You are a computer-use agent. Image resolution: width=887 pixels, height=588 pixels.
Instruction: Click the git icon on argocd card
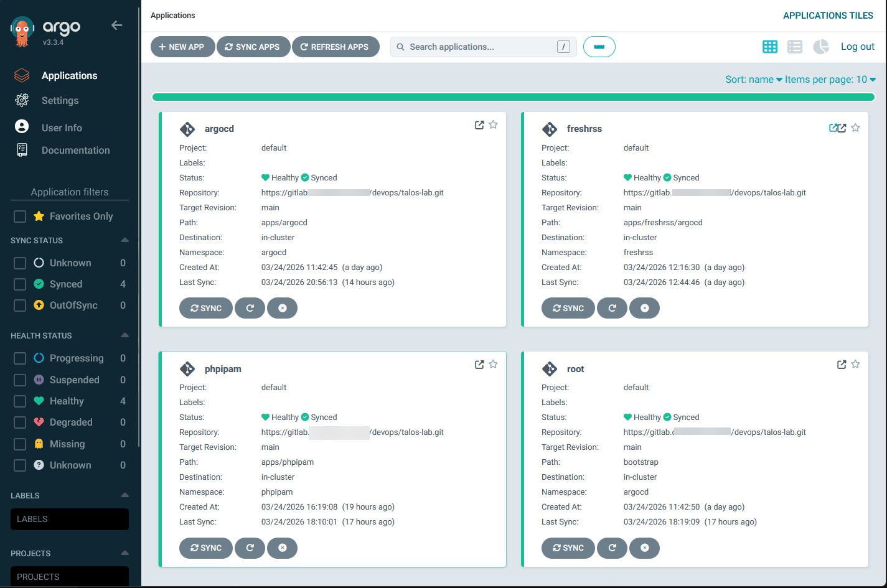(x=187, y=129)
